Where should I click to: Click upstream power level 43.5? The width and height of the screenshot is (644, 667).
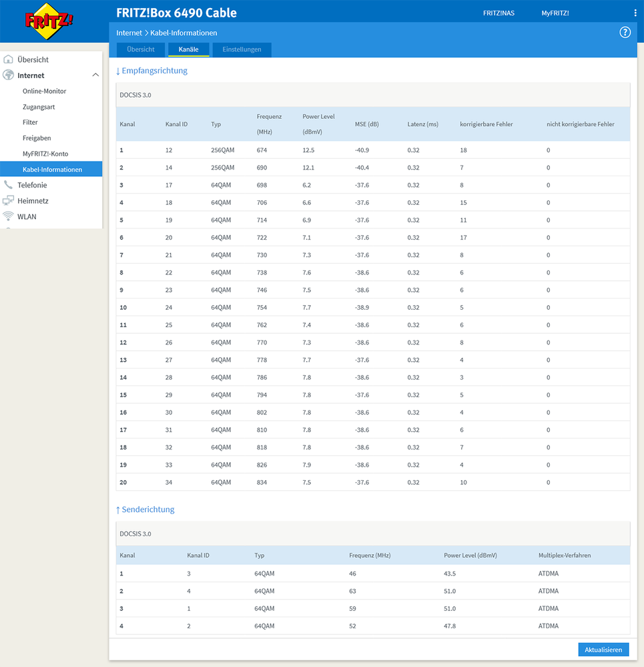(450, 574)
